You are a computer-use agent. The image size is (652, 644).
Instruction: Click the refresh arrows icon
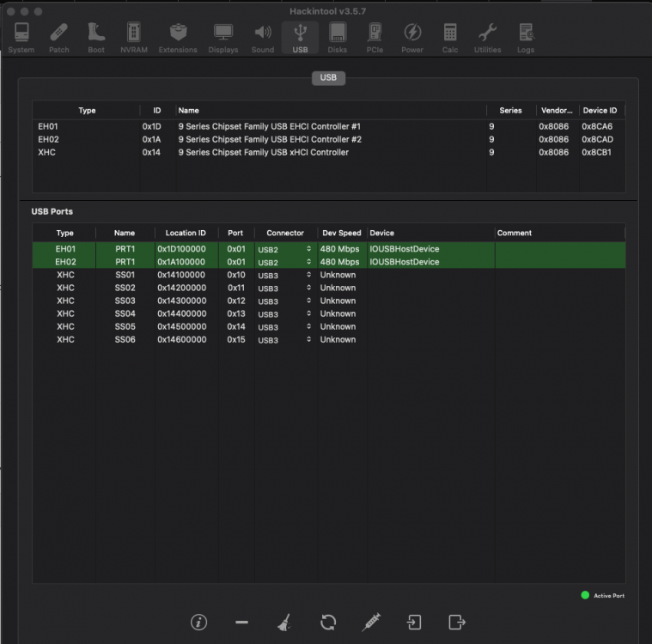(328, 623)
